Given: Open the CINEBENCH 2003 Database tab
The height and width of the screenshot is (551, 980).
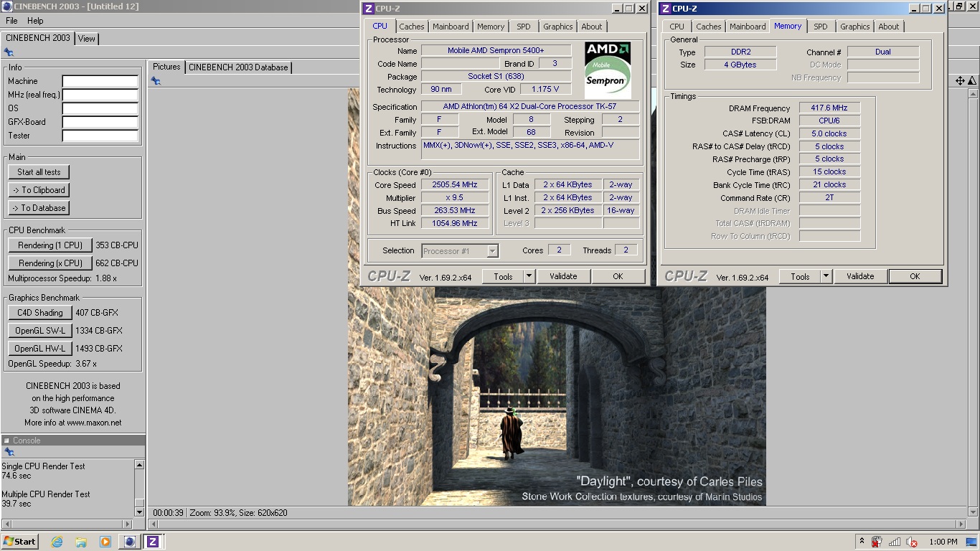Looking at the screenshot, I should coord(238,67).
